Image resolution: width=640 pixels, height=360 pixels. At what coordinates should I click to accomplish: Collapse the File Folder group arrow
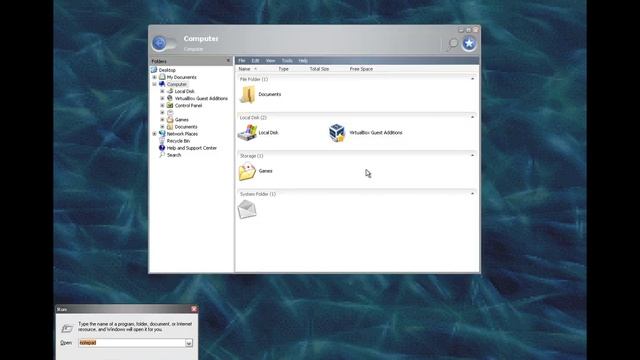(x=473, y=79)
